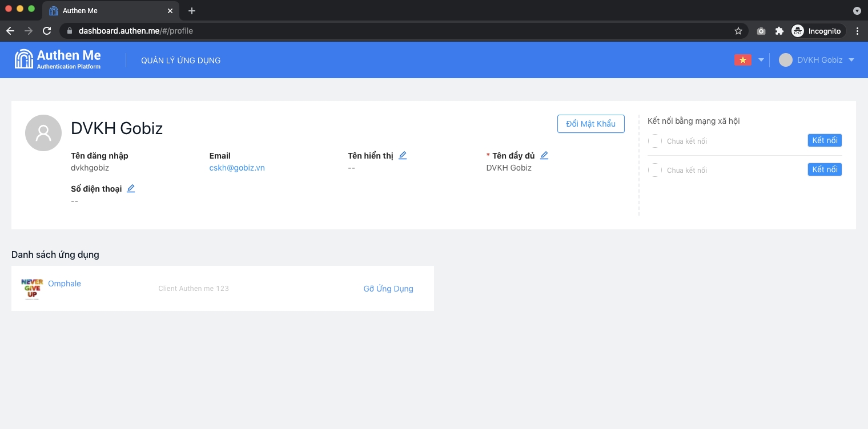
Task: Click Gỡ Ứng Dụng to remove Omphale
Action: (388, 289)
